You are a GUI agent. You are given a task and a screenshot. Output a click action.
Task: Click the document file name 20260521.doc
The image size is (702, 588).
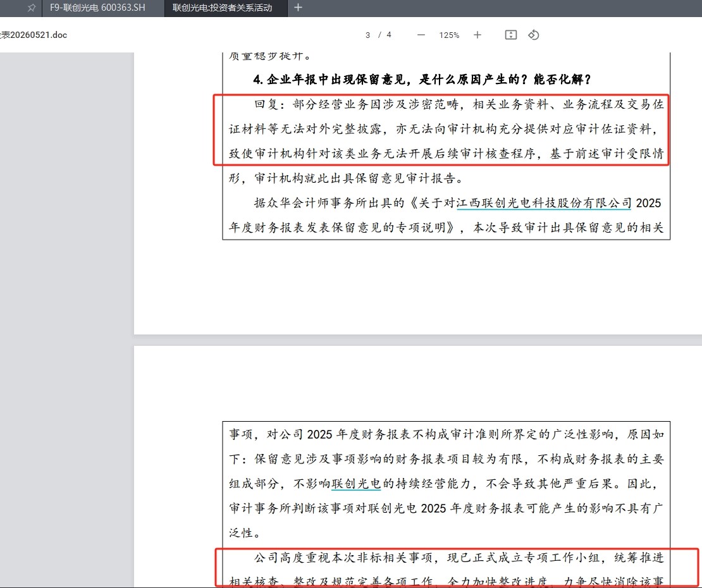point(34,35)
